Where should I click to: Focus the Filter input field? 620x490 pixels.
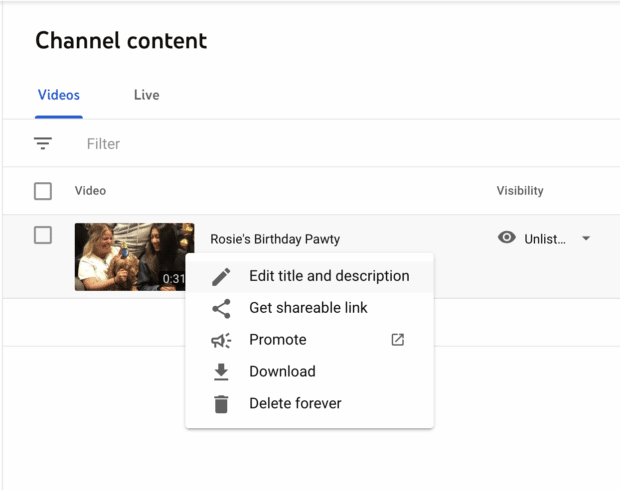tap(300, 144)
